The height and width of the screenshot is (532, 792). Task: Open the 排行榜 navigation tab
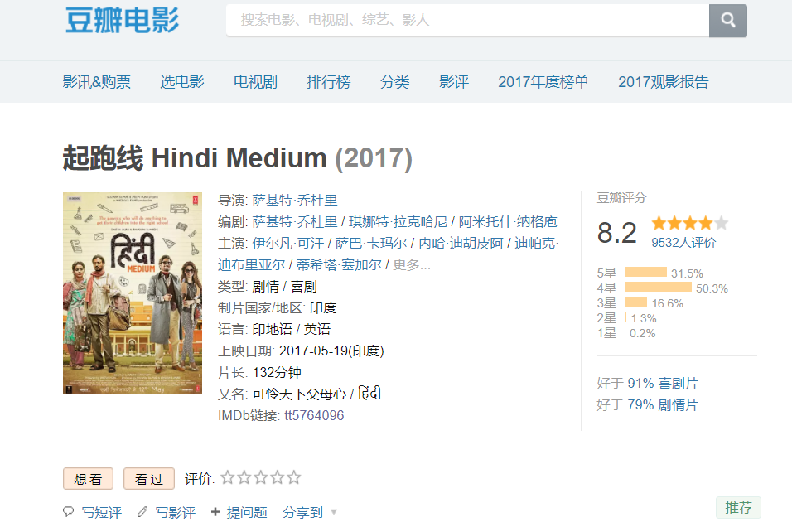click(x=328, y=82)
